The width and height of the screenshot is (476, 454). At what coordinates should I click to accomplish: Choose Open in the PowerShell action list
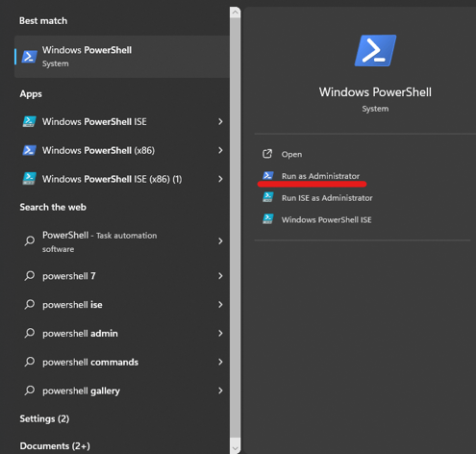pyautogui.click(x=291, y=154)
